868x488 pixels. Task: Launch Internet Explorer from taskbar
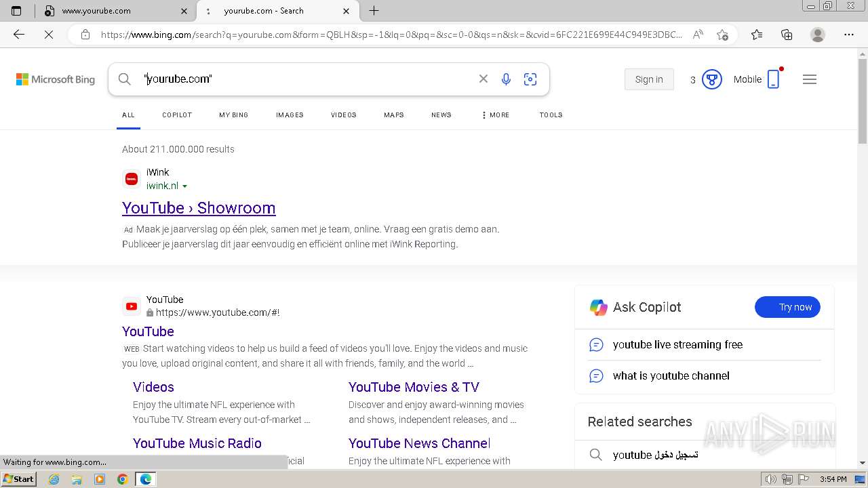[x=54, y=479]
